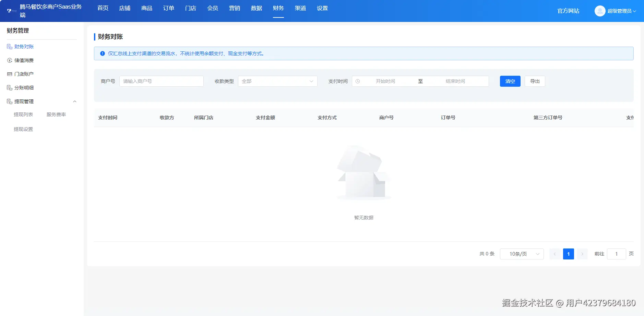Viewport: 644px width, 316px height.
Task: Click the 支付时间 column header
Action: (x=108, y=118)
